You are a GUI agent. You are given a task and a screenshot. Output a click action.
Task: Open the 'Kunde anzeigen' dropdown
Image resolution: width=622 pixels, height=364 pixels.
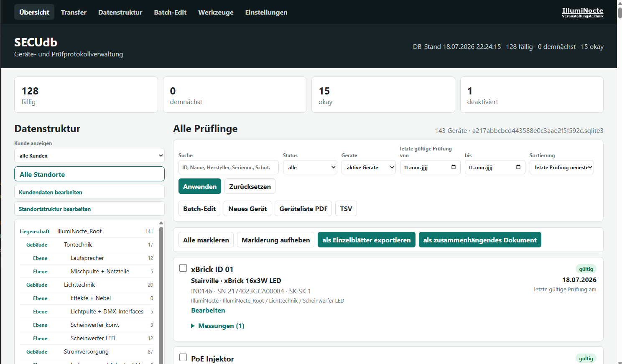pos(89,155)
